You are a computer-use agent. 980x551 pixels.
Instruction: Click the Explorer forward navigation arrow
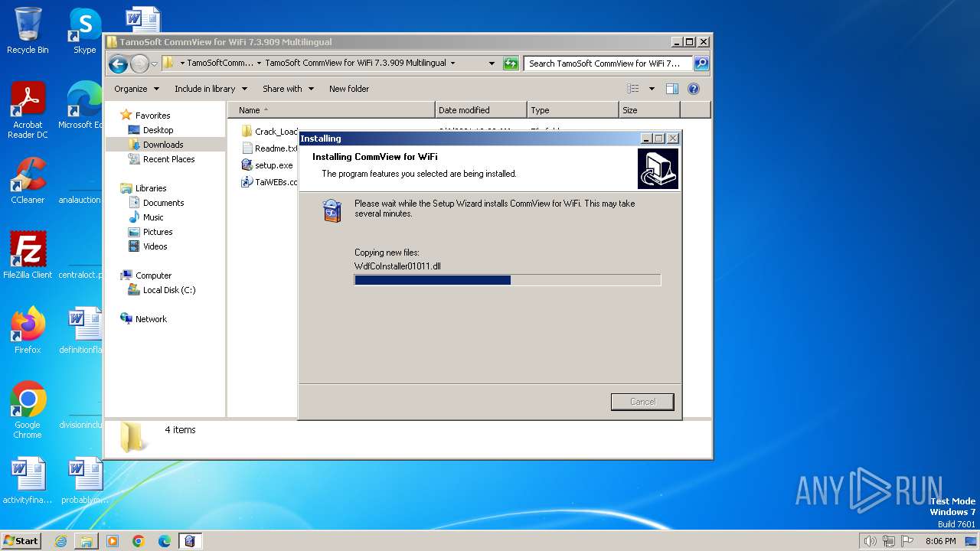point(139,64)
